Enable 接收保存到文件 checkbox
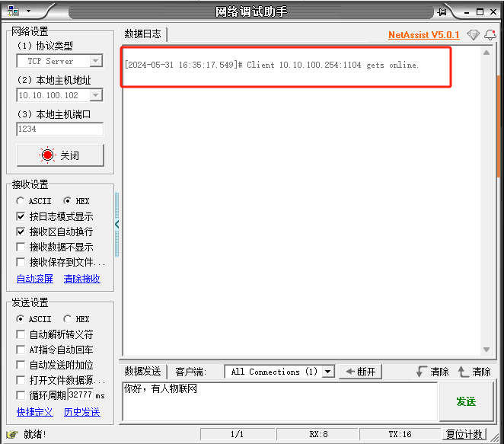The width and height of the screenshot is (504, 444). pyautogui.click(x=21, y=262)
